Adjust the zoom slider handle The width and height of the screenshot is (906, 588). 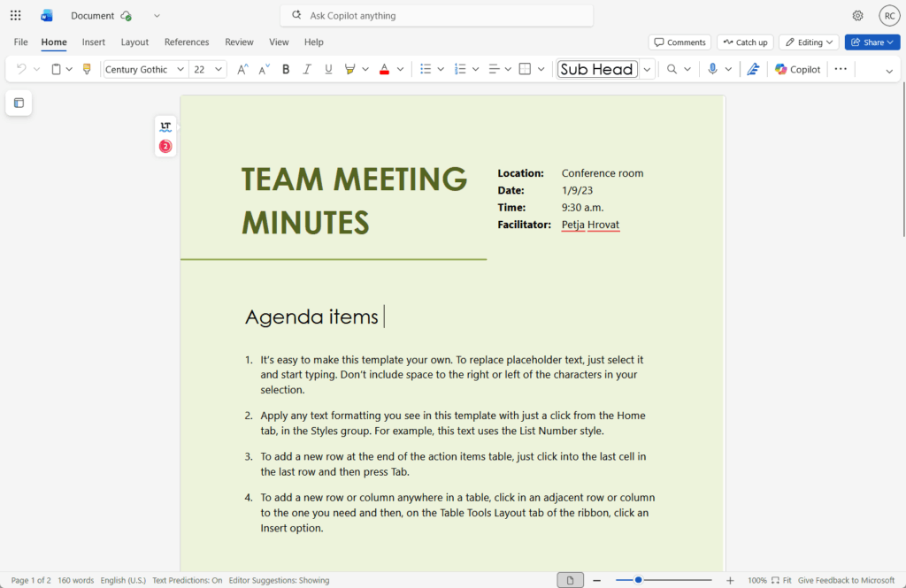coord(639,580)
